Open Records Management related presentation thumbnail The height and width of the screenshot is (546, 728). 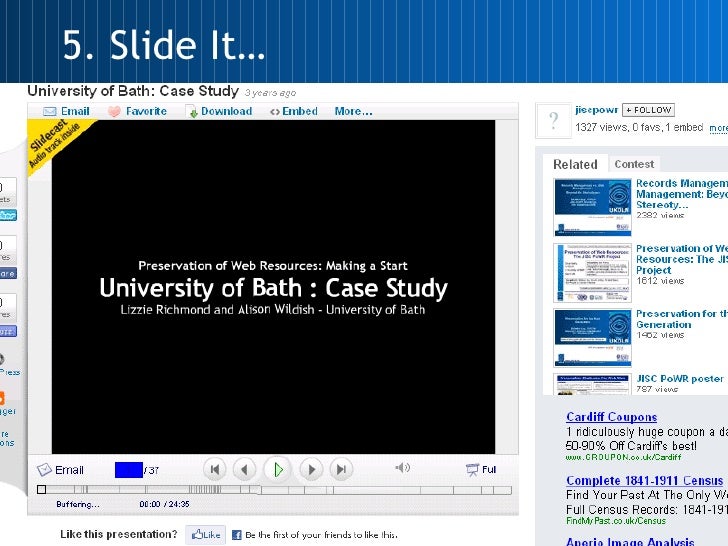click(x=592, y=207)
